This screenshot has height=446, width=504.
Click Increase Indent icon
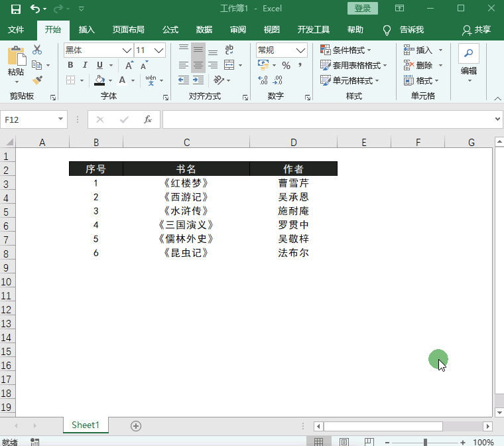pyautogui.click(x=198, y=80)
